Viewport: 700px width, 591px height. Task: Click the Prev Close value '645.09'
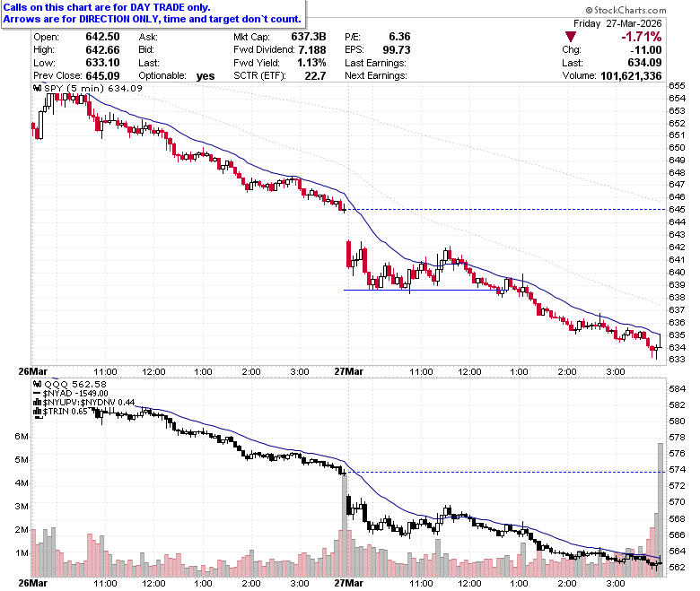[102, 75]
